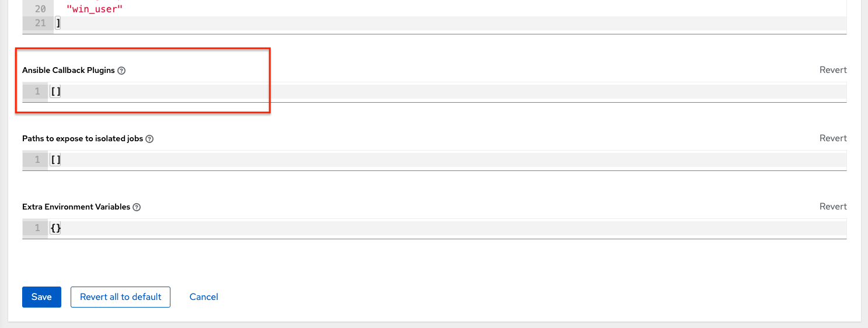Click Revert all to default
Screen dimensions: 868x328
click(120, 297)
